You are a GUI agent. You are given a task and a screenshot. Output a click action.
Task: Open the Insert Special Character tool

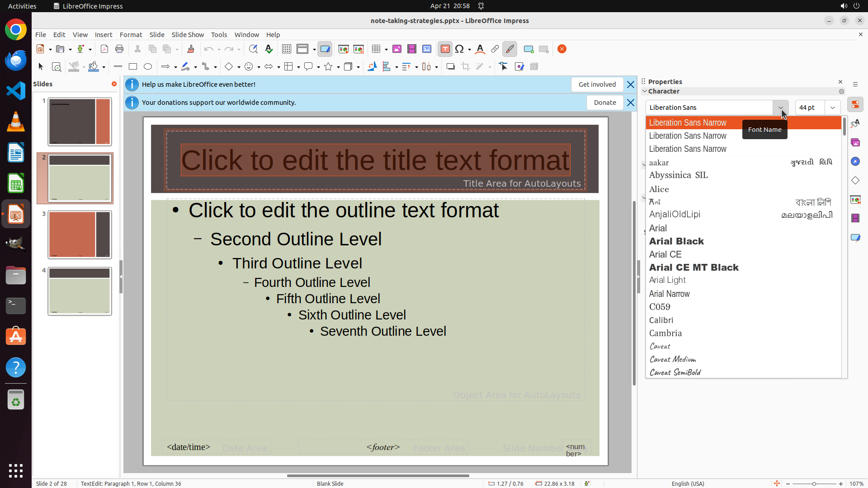tap(460, 49)
